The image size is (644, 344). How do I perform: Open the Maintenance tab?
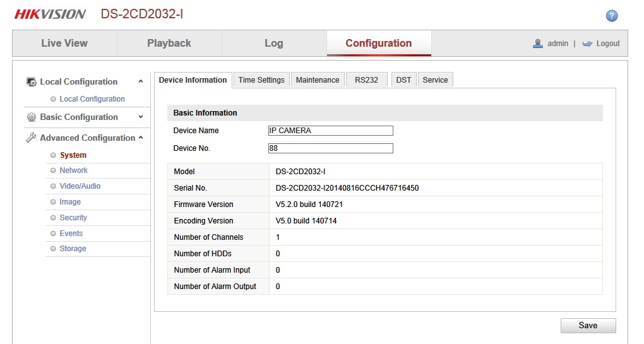(x=318, y=80)
